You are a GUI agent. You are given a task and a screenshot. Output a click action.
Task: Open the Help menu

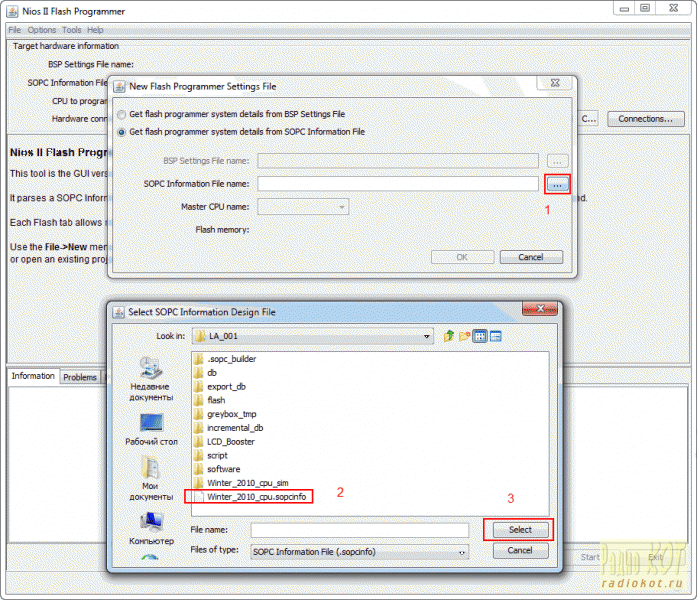(95, 30)
